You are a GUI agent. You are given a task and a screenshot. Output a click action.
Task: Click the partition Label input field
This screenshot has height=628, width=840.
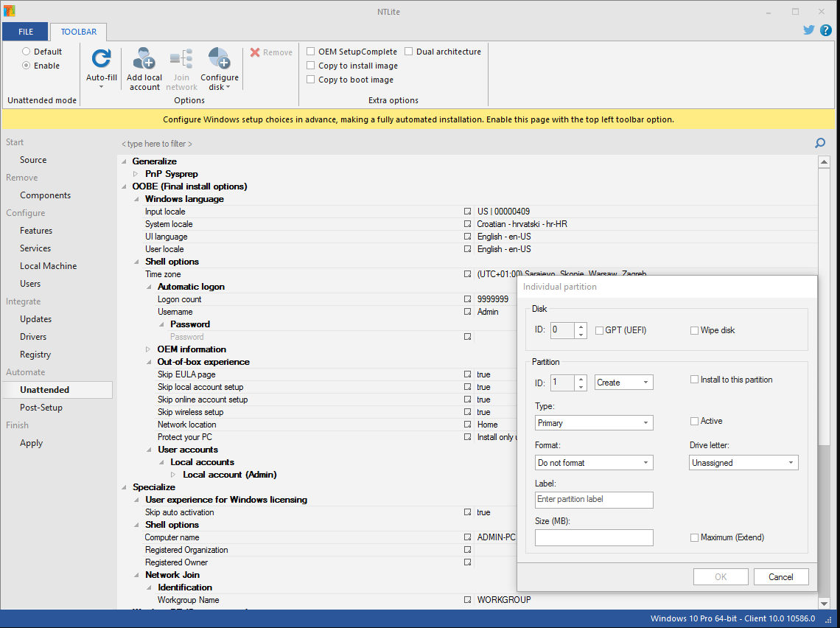pos(594,500)
